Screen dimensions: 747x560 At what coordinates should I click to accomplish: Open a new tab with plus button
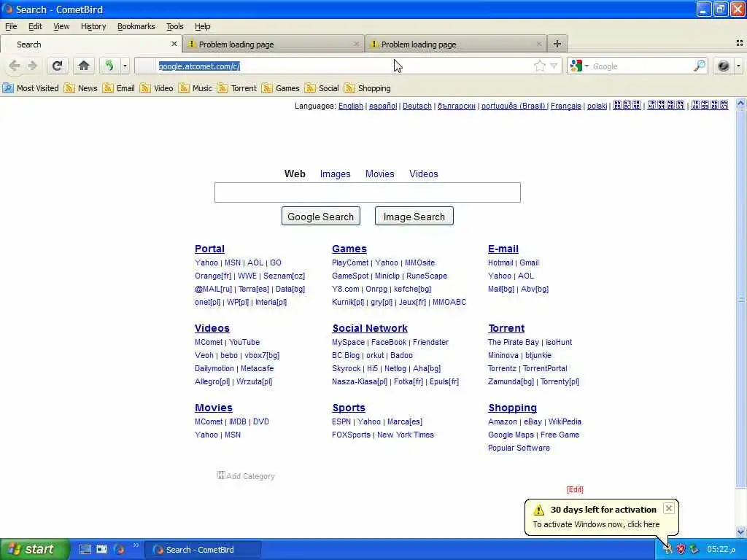point(557,44)
